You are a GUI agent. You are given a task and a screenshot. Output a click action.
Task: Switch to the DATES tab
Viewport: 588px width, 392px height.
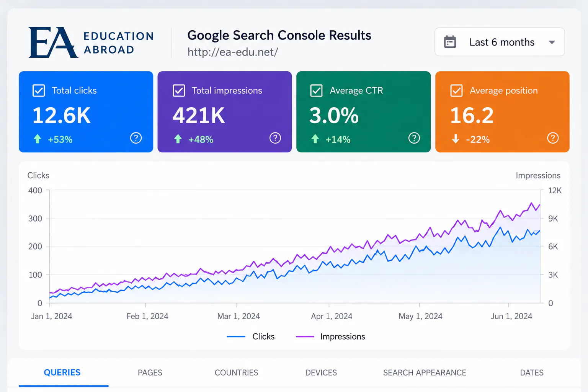532,372
